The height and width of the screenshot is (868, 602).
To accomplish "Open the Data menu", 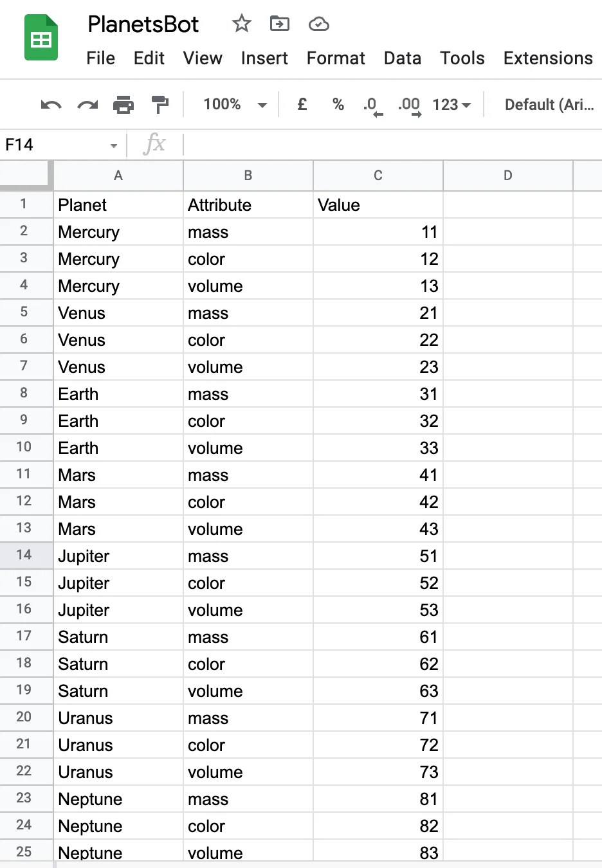I will [402, 58].
